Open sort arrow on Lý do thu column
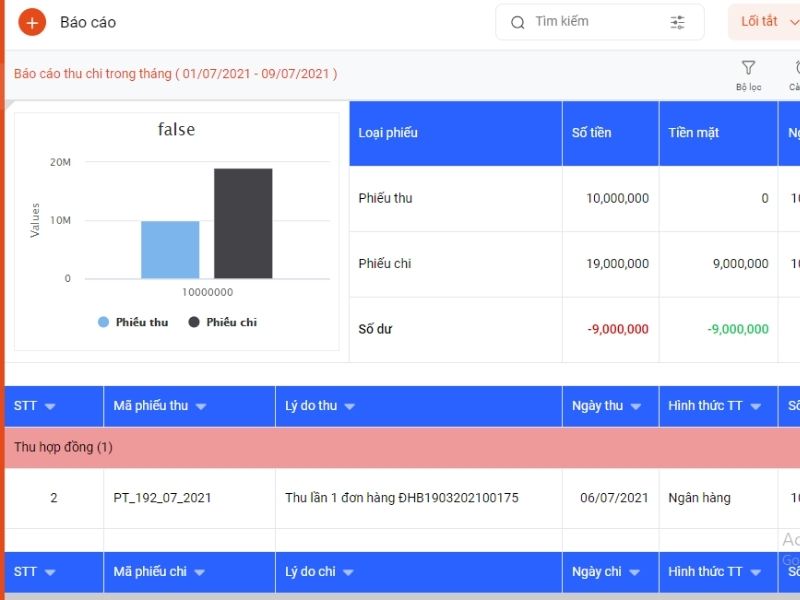800x600 pixels. tap(349, 407)
